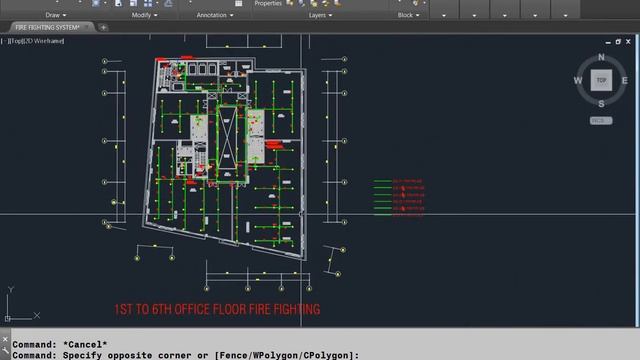640x360 pixels.
Task: Click N on the ViewCube compass
Action: (601, 57)
